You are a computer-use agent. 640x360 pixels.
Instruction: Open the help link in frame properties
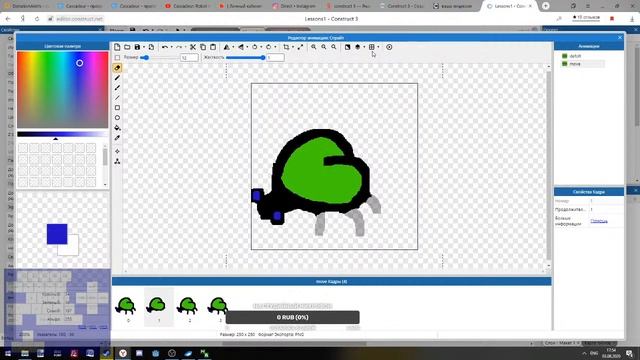click(x=599, y=221)
